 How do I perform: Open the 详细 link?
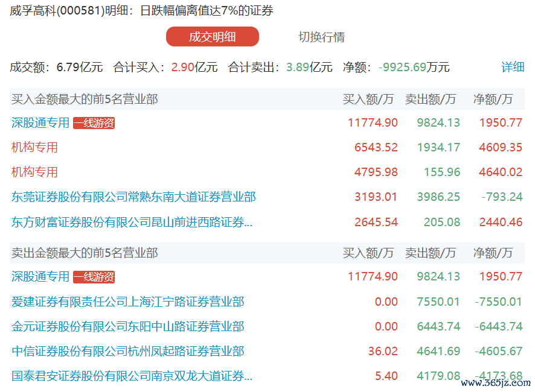[513, 67]
